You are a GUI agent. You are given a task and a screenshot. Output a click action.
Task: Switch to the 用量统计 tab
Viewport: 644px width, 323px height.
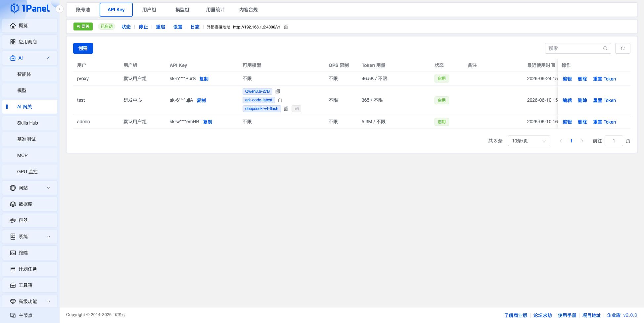[x=215, y=10]
